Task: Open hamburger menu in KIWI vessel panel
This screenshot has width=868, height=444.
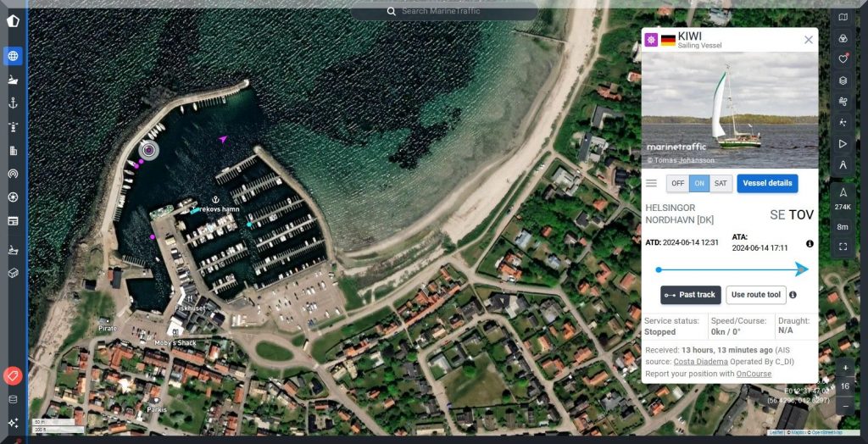Action: click(651, 183)
